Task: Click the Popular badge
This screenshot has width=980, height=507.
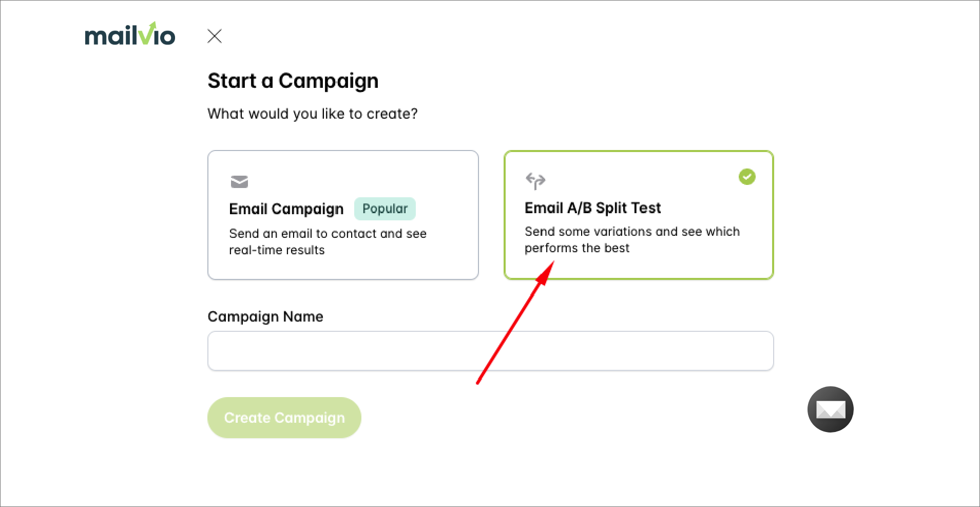Action: [385, 209]
